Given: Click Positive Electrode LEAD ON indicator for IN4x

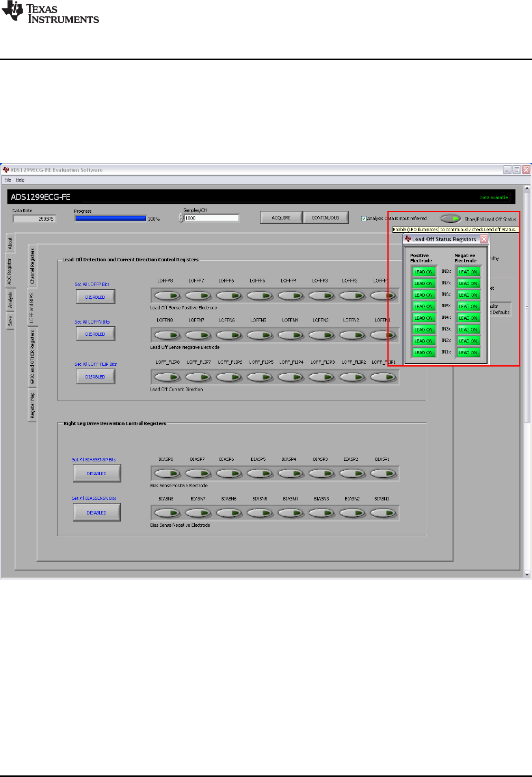Looking at the screenshot, I should click(423, 318).
